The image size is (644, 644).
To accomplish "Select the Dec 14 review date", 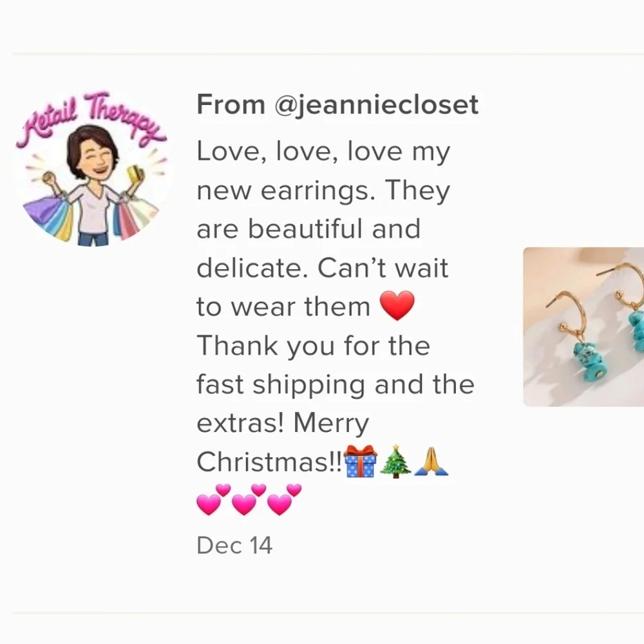I will 234,545.
